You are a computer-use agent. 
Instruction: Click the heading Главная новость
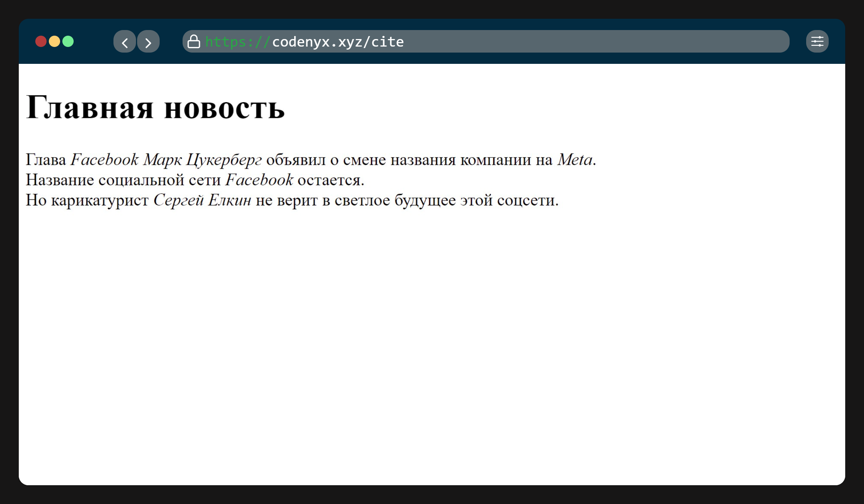point(155,108)
